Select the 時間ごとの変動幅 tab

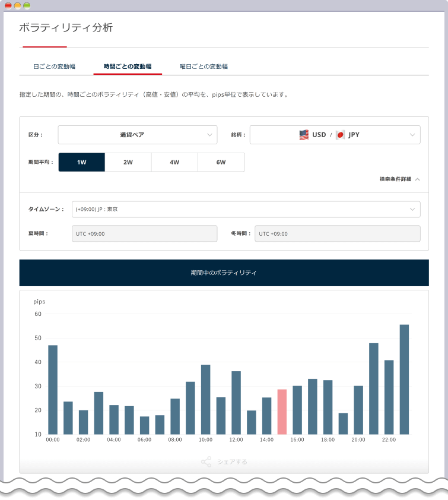[128, 67]
